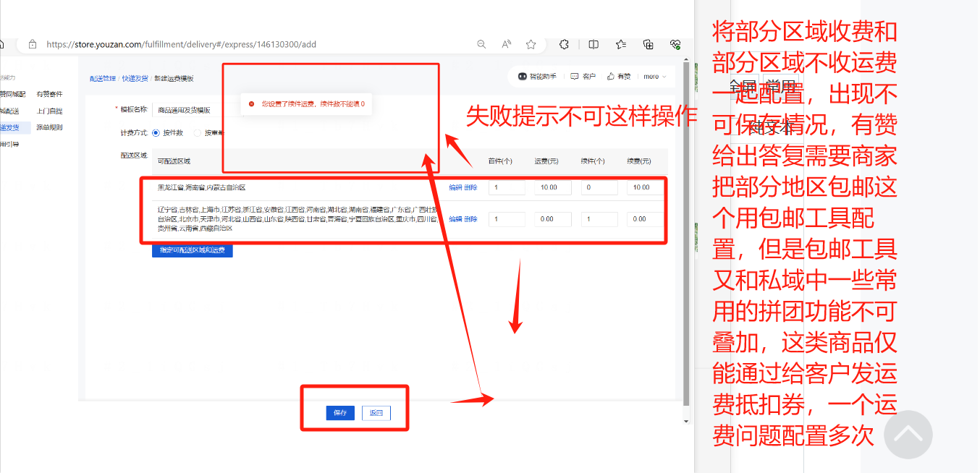Click the 返回 back button
Image resolution: width=980 pixels, height=473 pixels.
coord(376,413)
